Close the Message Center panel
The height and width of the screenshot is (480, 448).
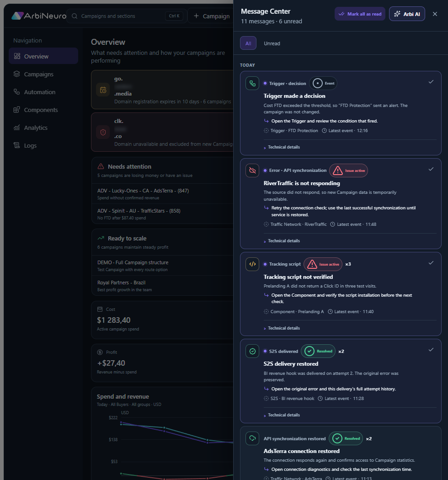coord(435,14)
